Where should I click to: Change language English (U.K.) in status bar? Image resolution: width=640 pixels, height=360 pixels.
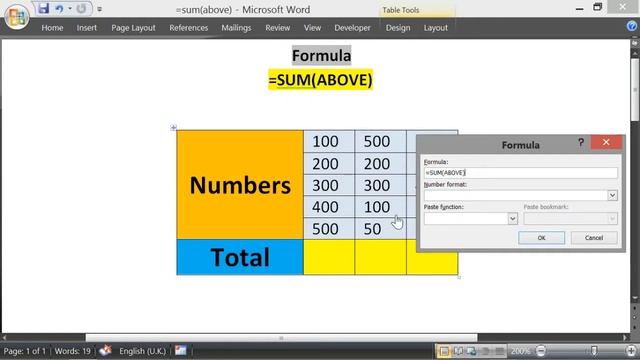[142, 351]
